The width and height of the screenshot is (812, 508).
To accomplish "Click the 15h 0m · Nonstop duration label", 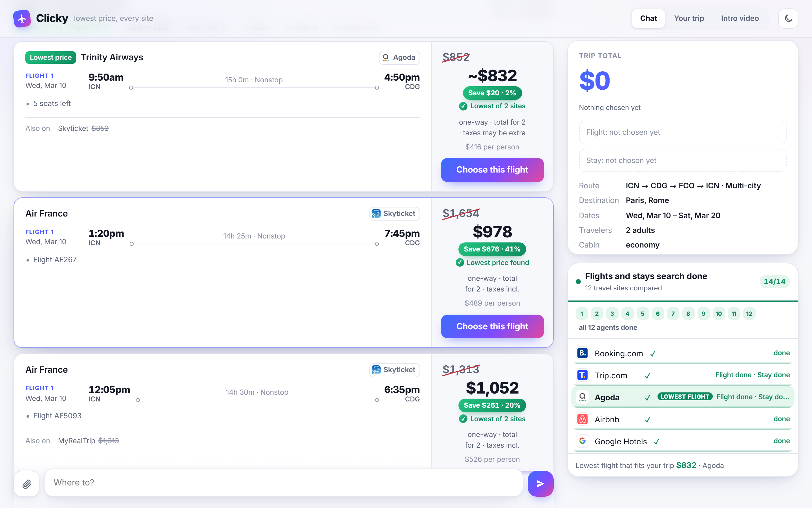I will click(x=254, y=80).
